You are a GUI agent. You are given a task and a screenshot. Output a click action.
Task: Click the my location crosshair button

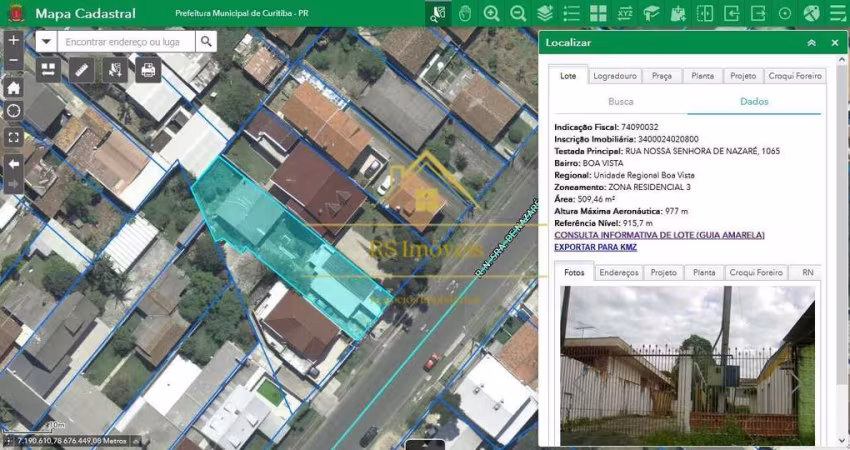pyautogui.click(x=14, y=111)
